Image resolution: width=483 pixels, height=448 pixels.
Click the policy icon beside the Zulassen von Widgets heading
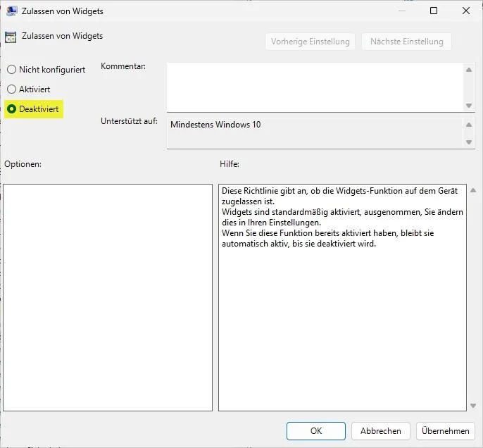click(x=11, y=37)
